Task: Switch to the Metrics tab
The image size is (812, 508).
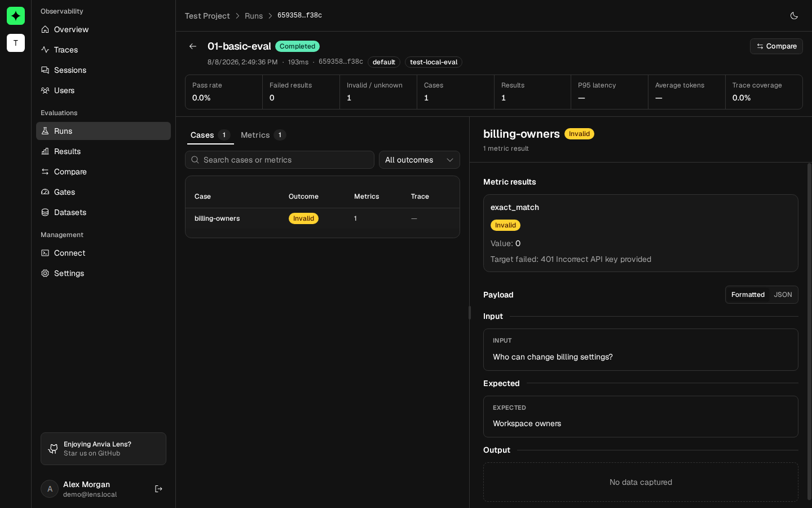Action: click(x=263, y=135)
